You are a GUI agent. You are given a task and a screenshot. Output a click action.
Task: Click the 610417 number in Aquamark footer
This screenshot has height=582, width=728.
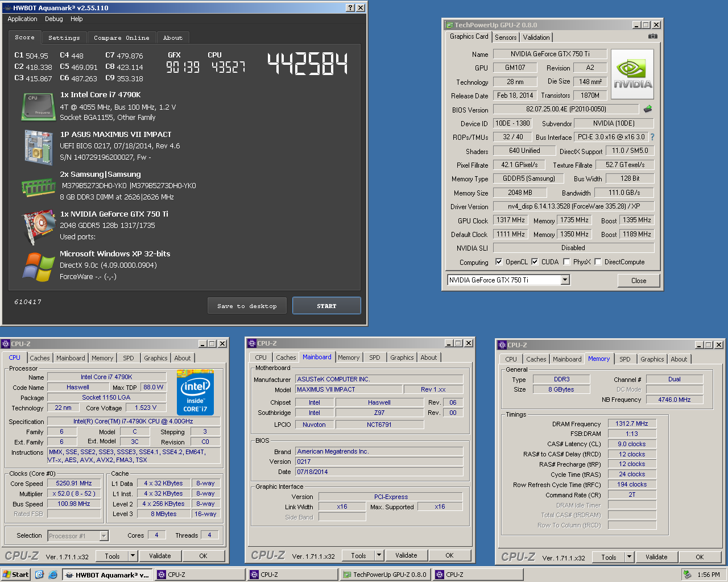pyautogui.click(x=28, y=302)
